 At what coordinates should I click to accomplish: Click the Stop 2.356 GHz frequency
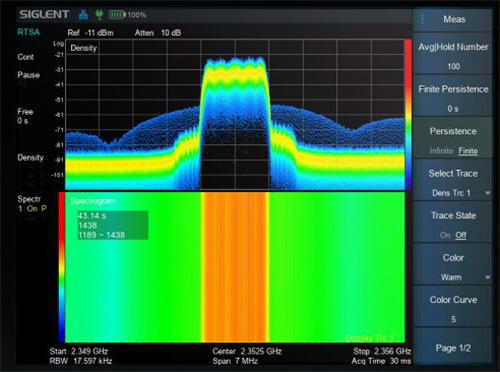[x=382, y=351]
